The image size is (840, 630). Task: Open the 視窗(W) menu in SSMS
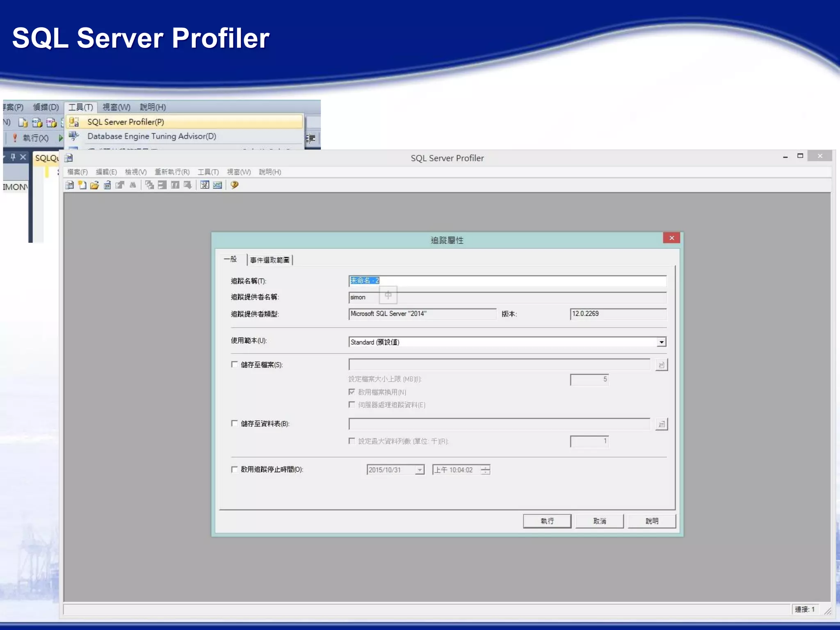coord(116,107)
